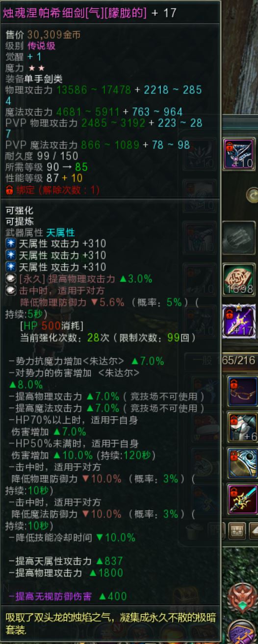Click the first 天属性 攻击力 +310 icon
Image resolution: width=258 pixels, height=644 pixels.
10,244
